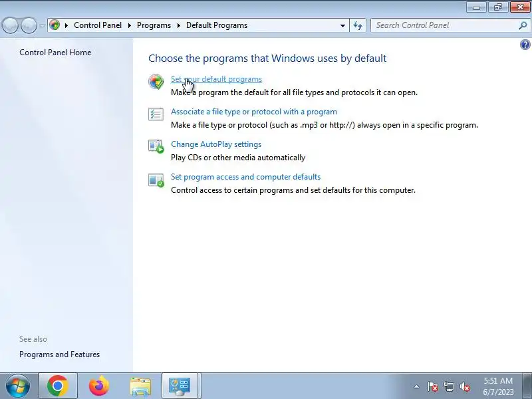This screenshot has height=399, width=532.
Task: Click description Make a file type or protocol
Action: click(325, 125)
